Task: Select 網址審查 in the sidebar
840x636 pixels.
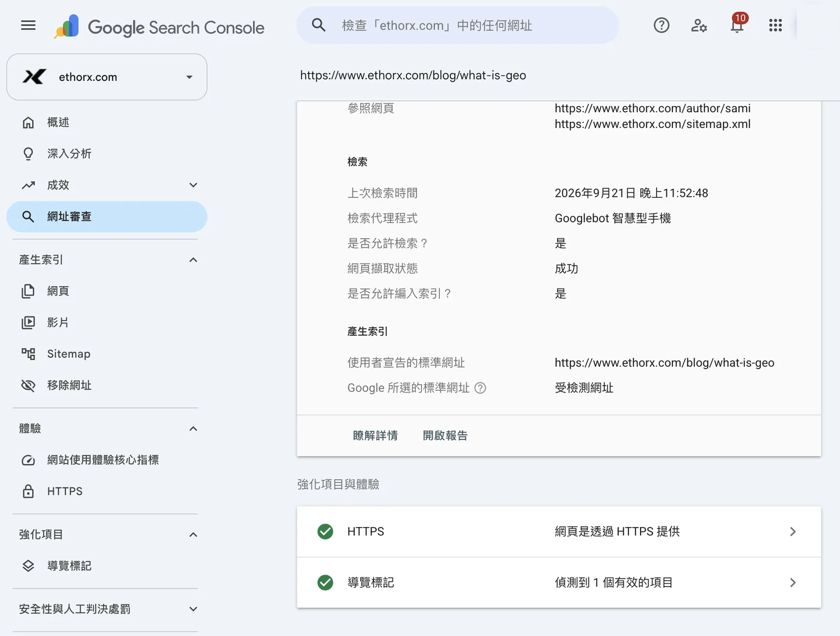Action: click(x=107, y=217)
